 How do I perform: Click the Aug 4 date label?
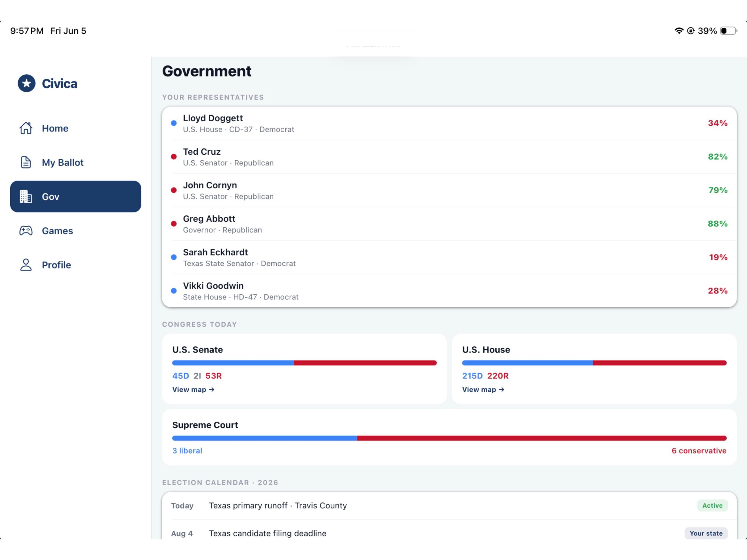[182, 533]
